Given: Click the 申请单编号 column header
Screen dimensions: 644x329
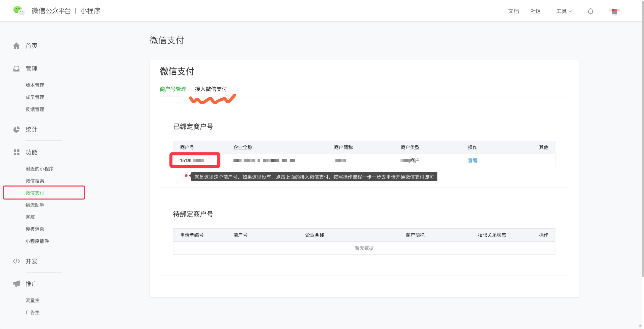Looking at the screenshot, I should [x=192, y=235].
